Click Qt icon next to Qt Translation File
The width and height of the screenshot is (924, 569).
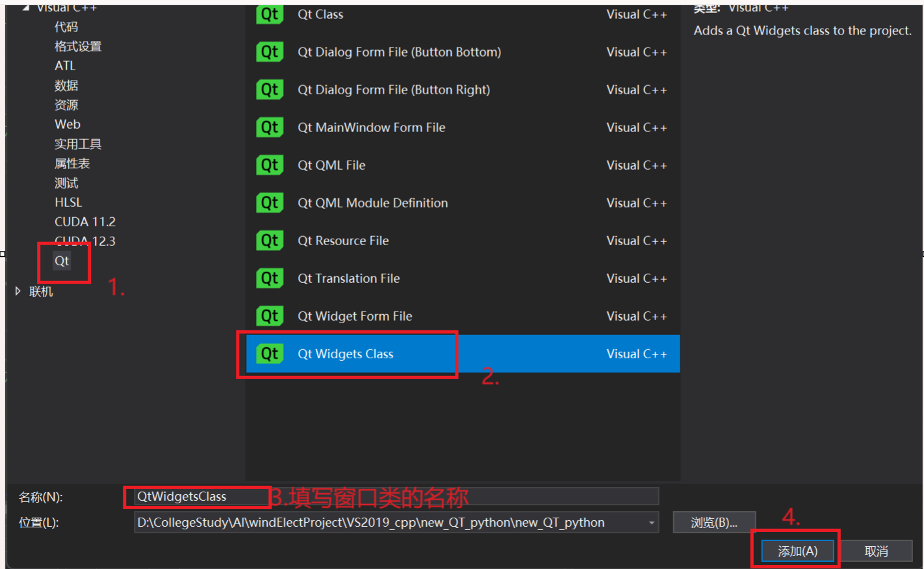(x=270, y=278)
